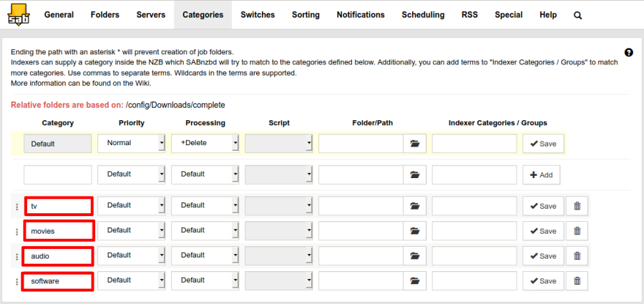This screenshot has height=304, width=644.
Task: Delete the software category with trash icon
Action: tap(577, 281)
